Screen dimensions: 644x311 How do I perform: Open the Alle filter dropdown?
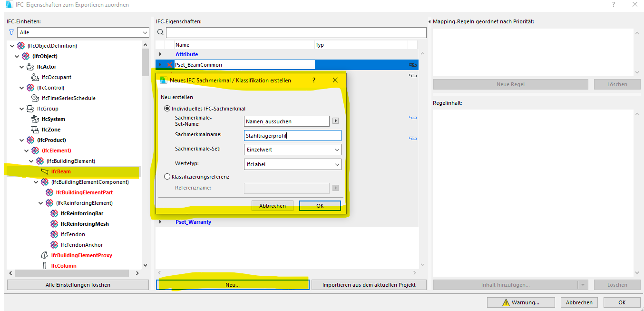coord(83,32)
